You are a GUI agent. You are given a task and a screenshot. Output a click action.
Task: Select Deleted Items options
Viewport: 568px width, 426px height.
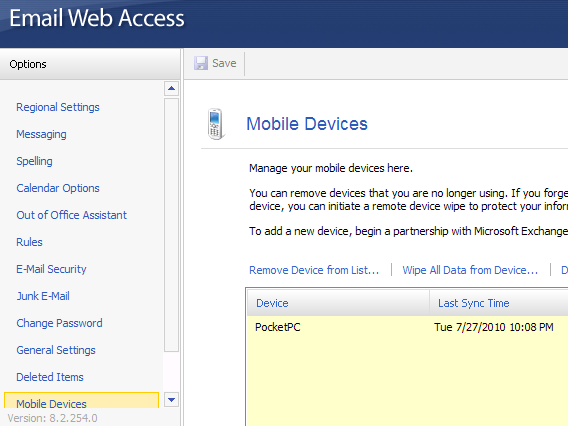50,377
